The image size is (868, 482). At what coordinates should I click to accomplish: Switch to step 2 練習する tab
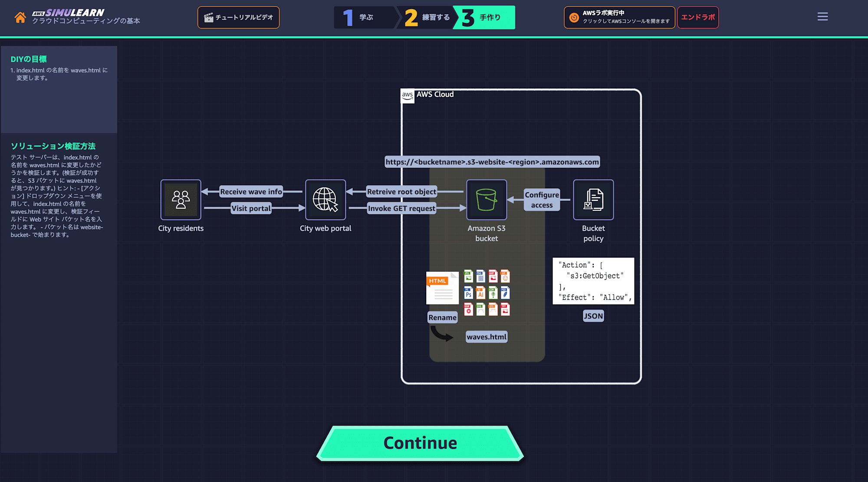click(x=426, y=17)
